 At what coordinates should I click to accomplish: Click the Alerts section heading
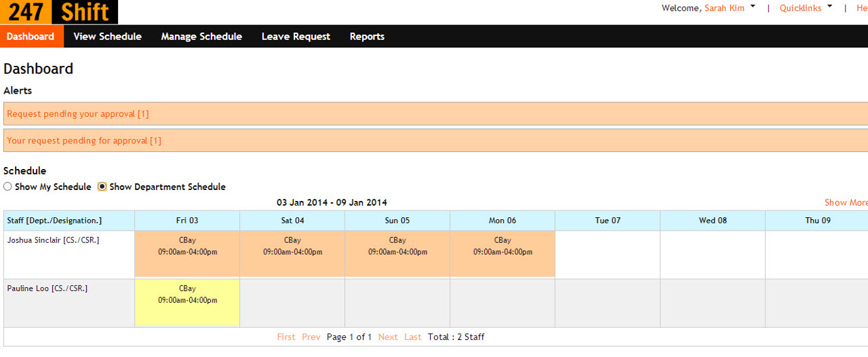(x=18, y=90)
